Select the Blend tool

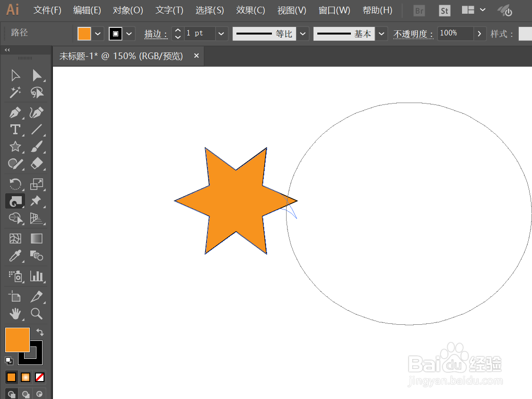coord(36,256)
